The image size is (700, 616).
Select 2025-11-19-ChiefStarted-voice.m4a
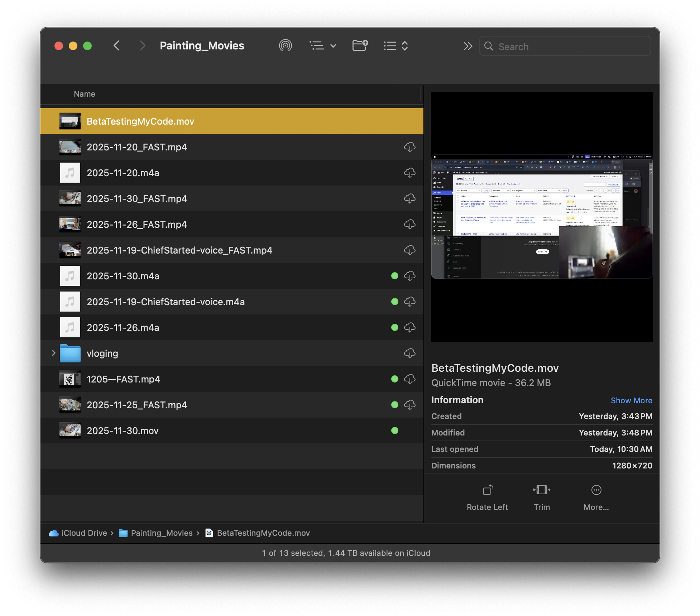[x=232, y=302]
